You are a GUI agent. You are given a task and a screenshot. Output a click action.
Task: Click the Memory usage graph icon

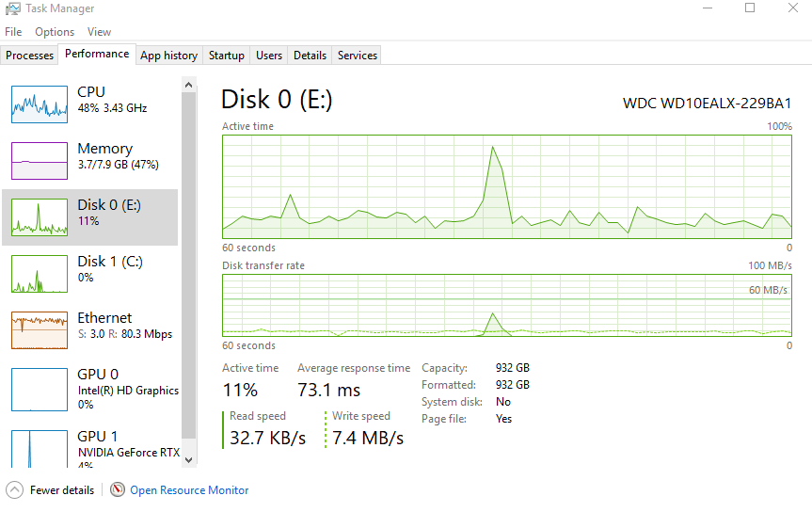pos(40,160)
